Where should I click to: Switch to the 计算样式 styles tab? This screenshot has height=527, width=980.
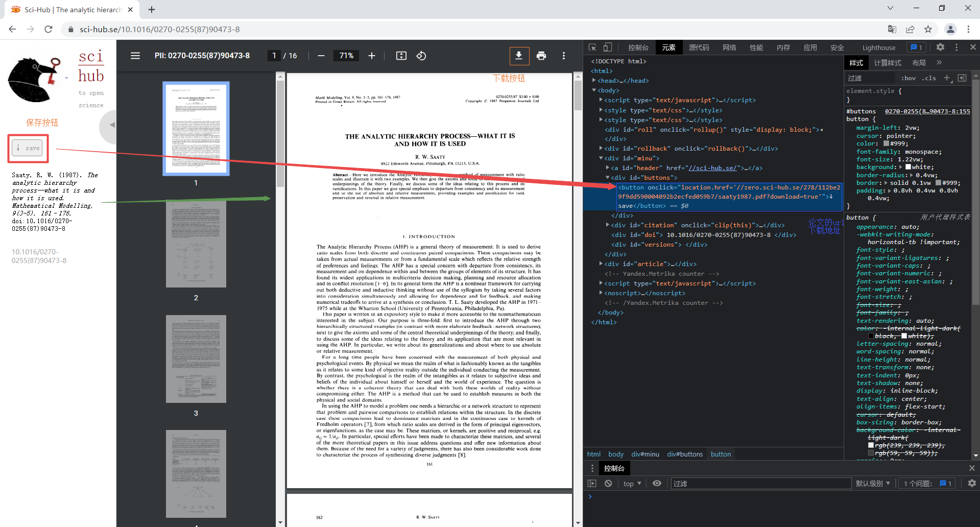click(887, 62)
